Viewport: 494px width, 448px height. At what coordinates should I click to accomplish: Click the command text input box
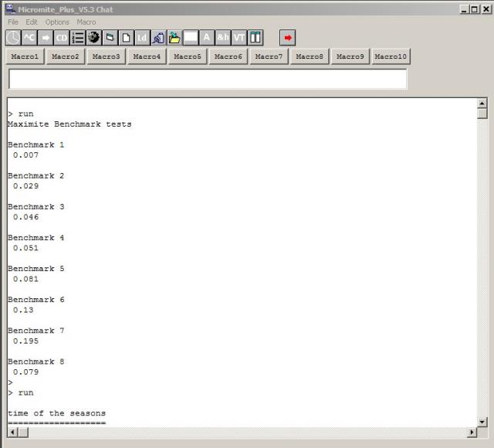coord(207,79)
